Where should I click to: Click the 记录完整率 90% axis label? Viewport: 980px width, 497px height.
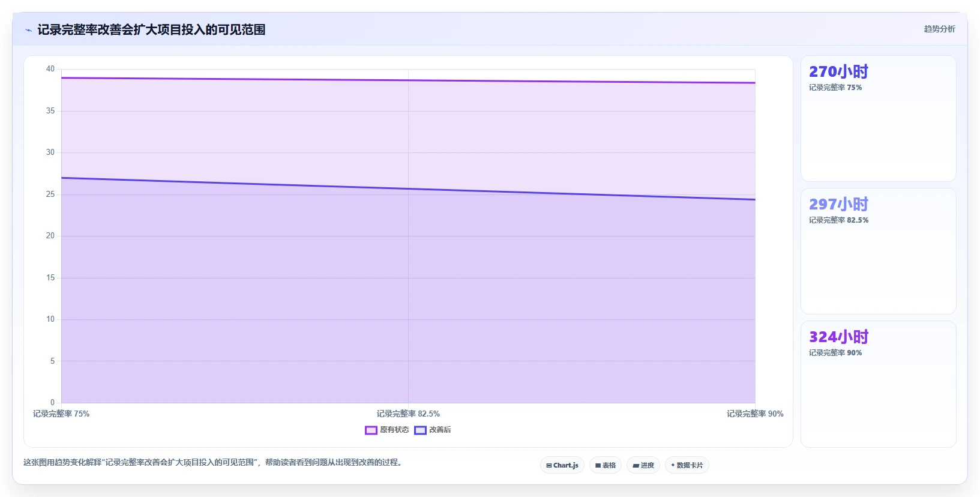point(755,414)
